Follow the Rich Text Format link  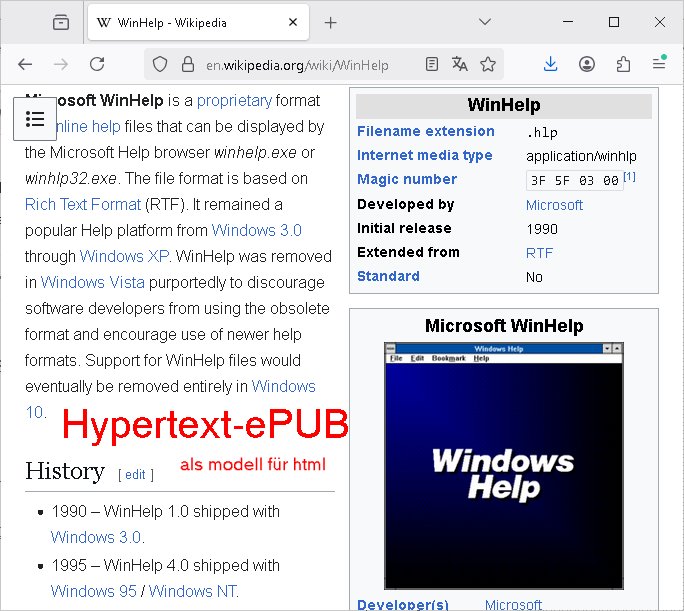83,204
